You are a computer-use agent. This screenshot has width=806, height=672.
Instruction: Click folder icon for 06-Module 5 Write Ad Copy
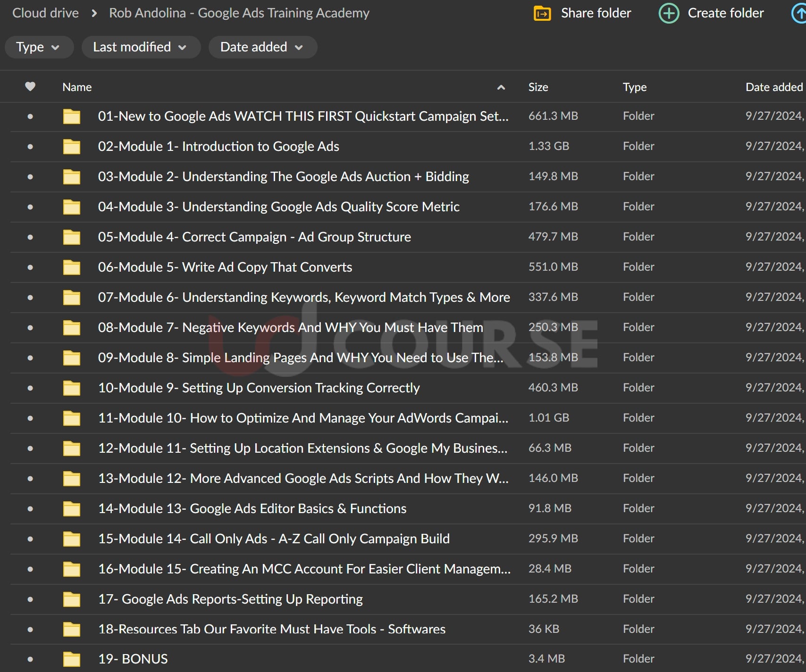72,267
